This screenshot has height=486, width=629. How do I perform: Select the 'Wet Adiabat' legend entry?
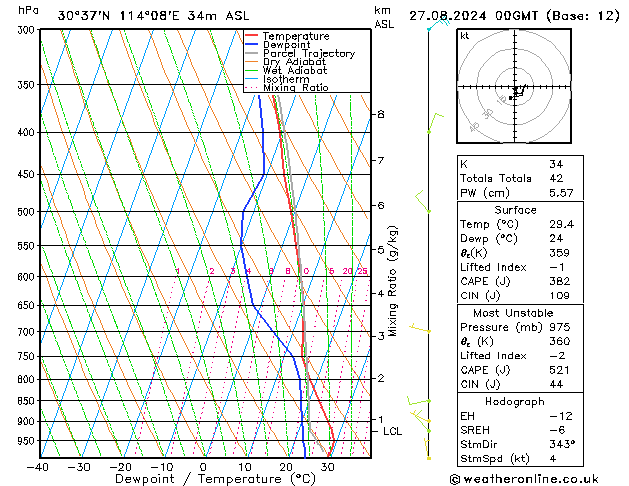point(295,70)
